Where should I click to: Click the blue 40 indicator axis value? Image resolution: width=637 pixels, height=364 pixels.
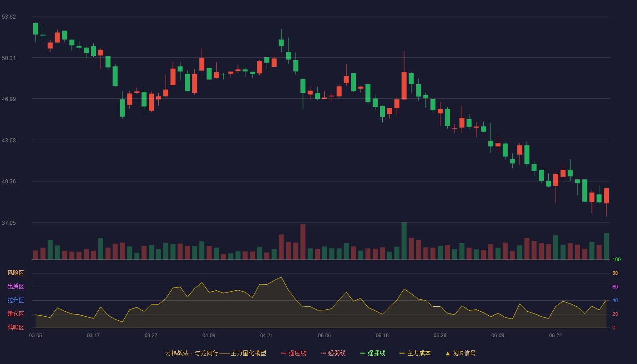point(615,301)
